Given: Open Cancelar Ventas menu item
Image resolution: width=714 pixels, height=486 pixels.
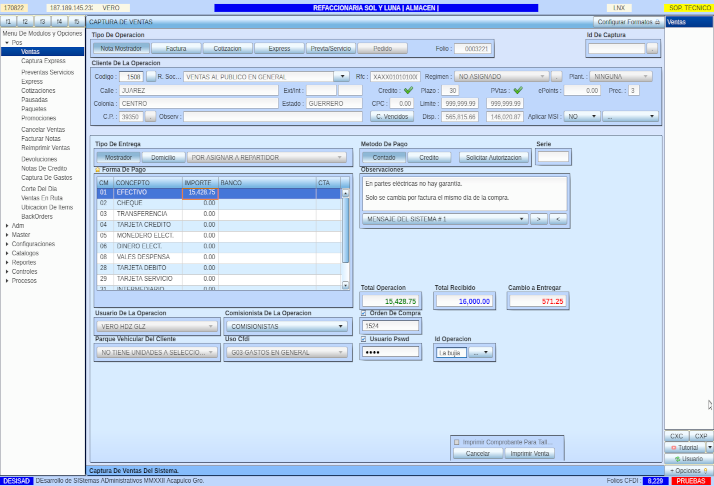Looking at the screenshot, I should click(43, 129).
